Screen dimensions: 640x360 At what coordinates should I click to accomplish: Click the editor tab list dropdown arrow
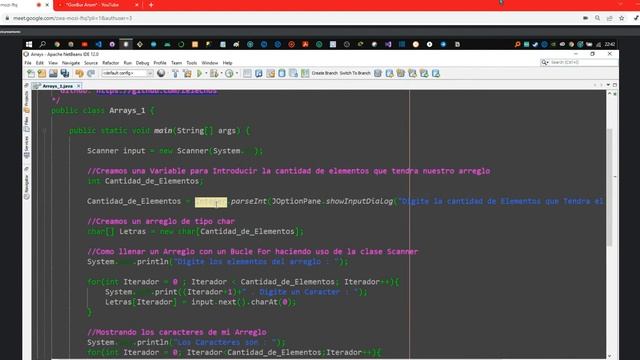608,85
